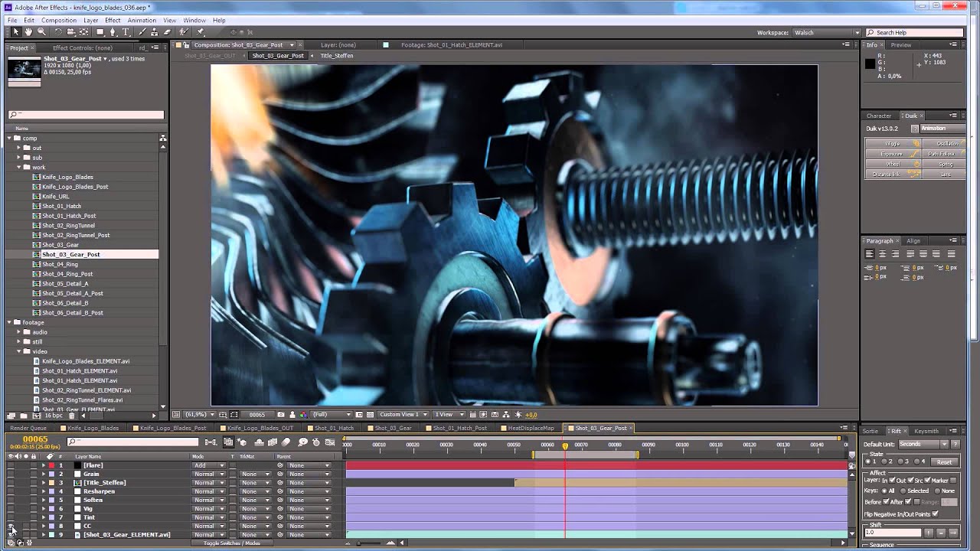Switch to the Knife_Logo_Blades_Post timeline tab
Image resolution: width=980 pixels, height=551 pixels.
pyautogui.click(x=172, y=428)
